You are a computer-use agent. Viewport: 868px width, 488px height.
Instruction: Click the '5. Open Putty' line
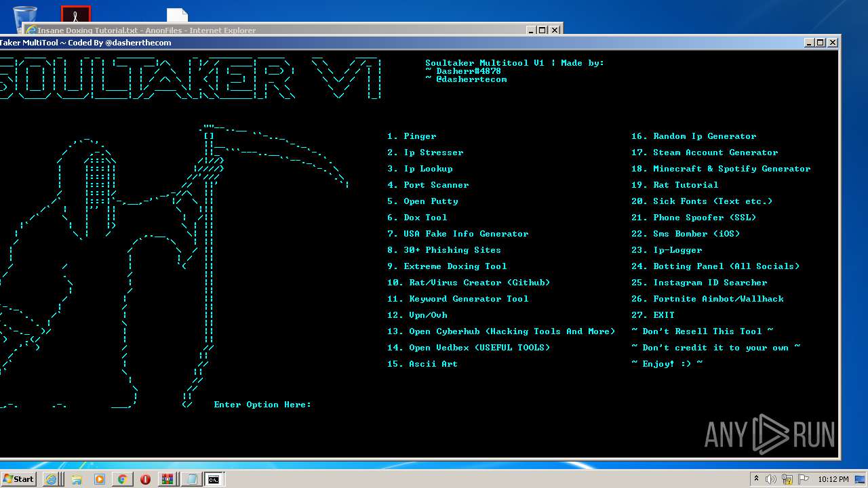pos(422,201)
